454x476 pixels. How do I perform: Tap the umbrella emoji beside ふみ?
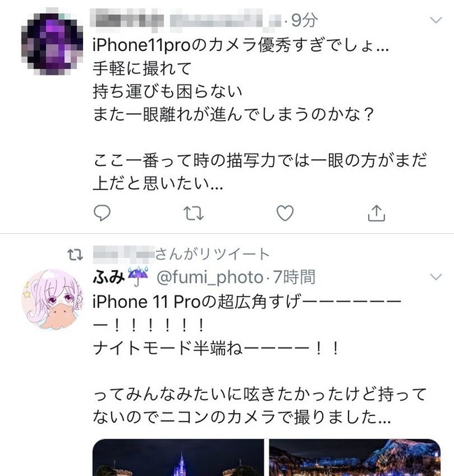pos(138,276)
